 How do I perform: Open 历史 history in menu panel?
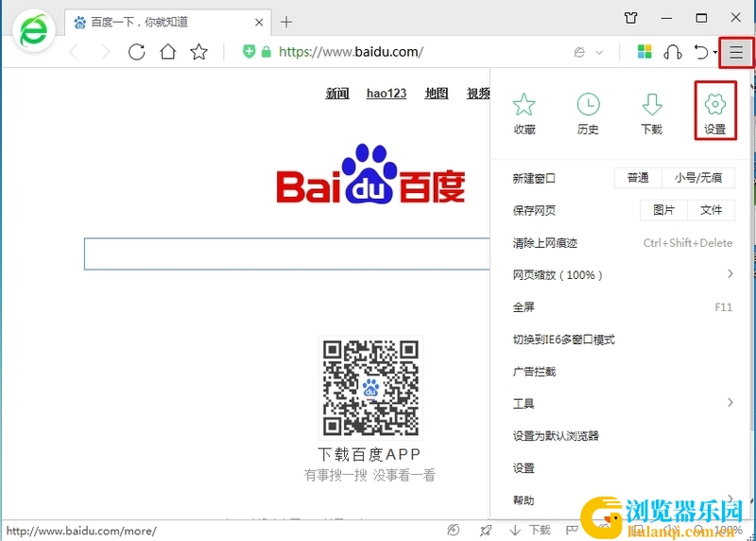(x=588, y=113)
